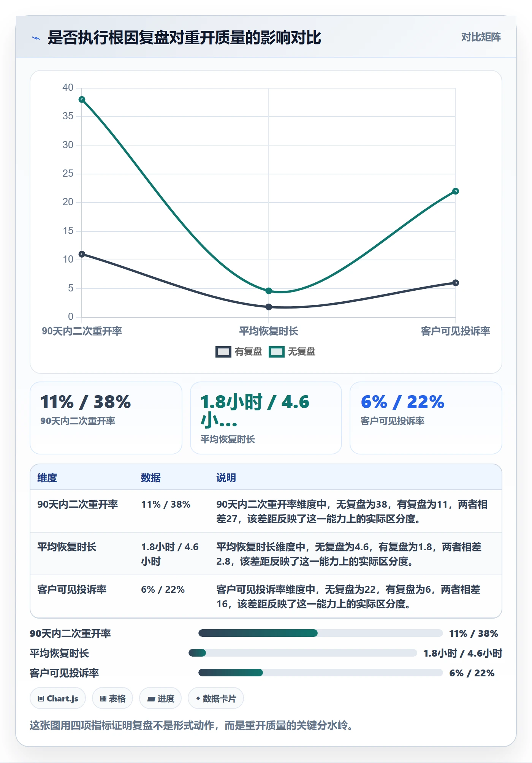Select the Chart.js tag chip
This screenshot has width=532, height=763.
click(x=58, y=698)
